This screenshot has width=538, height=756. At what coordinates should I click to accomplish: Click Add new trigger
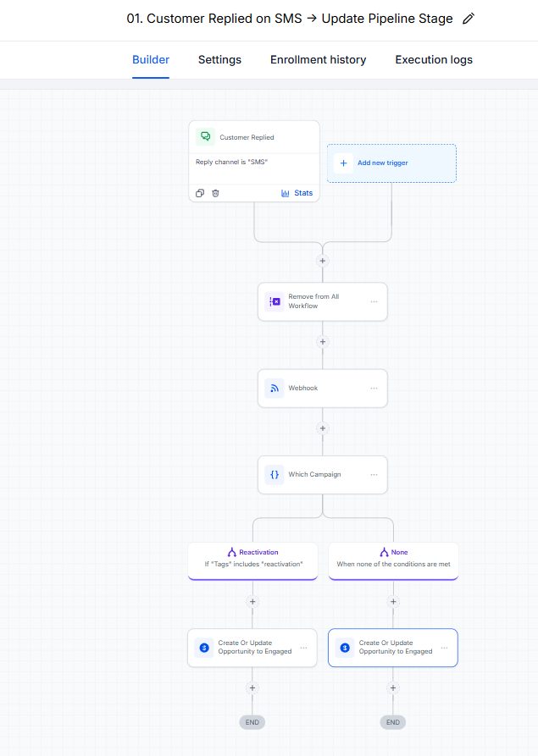tap(391, 163)
